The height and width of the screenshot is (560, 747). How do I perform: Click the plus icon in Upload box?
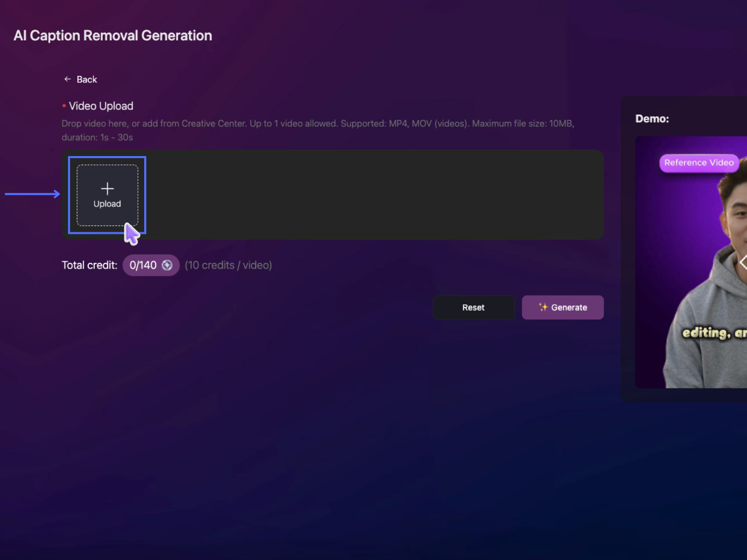coord(107,188)
